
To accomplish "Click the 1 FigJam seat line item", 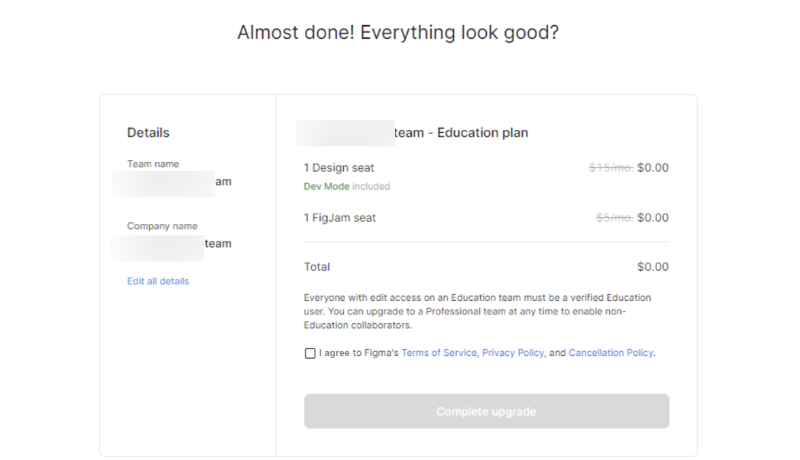I will click(339, 217).
